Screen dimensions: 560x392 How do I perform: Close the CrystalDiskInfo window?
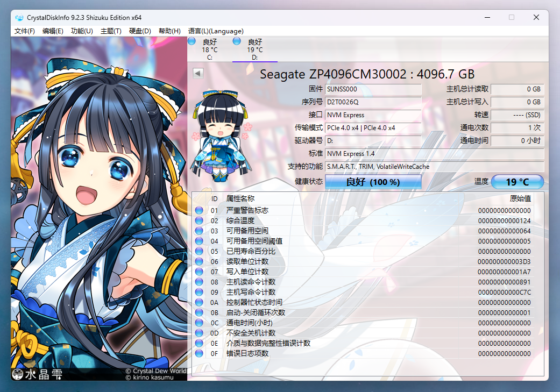[536, 18]
